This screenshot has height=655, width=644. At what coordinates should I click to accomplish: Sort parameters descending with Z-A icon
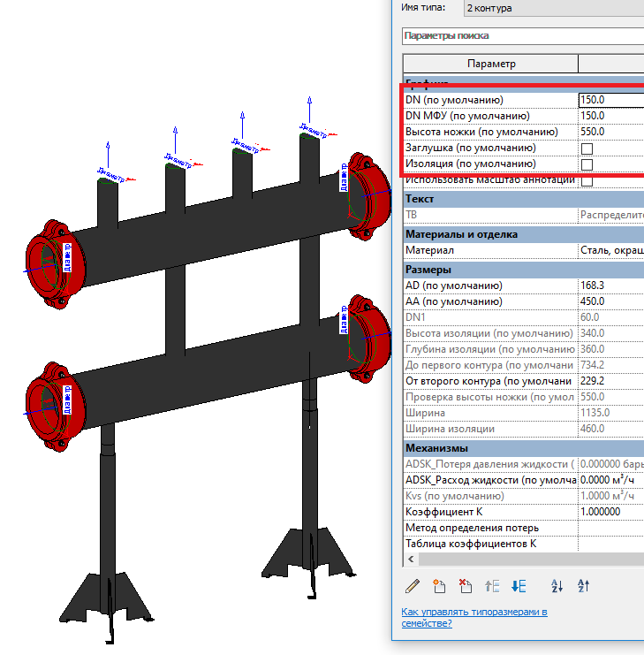[584, 585]
